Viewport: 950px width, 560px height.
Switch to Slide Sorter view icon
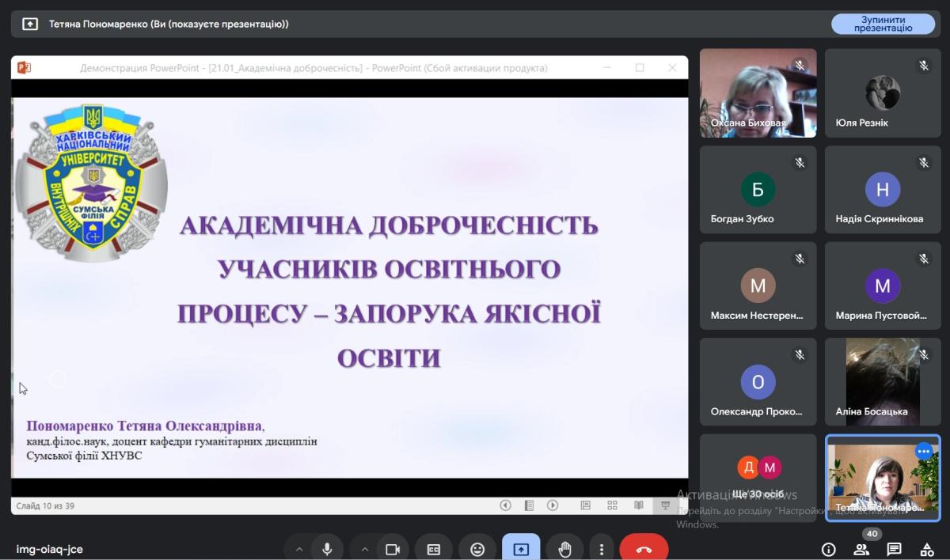(x=612, y=505)
